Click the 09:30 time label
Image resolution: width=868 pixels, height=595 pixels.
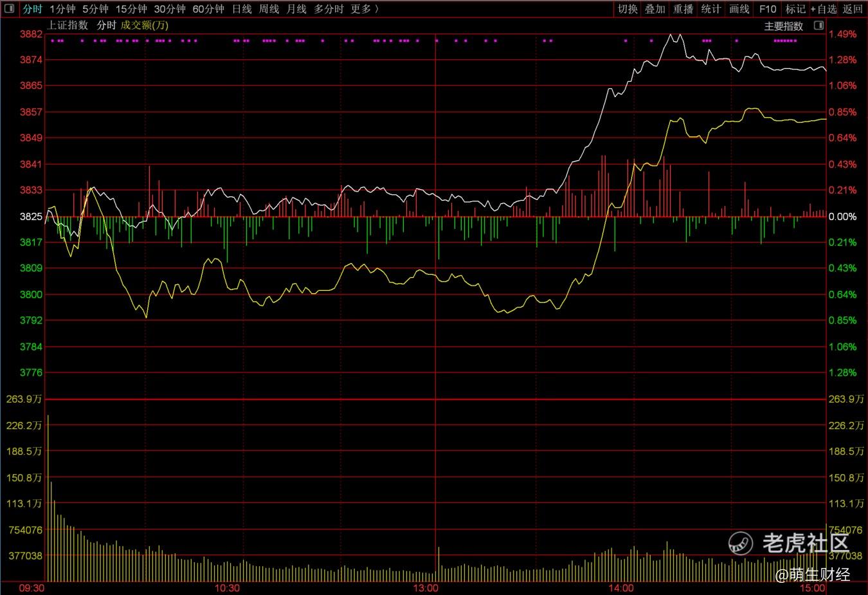point(32,588)
